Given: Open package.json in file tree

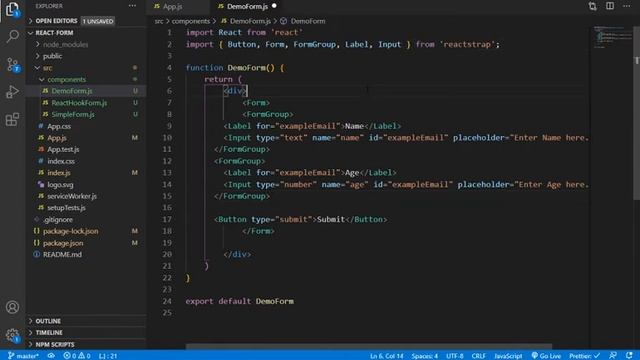Looking at the screenshot, I should coord(63,243).
